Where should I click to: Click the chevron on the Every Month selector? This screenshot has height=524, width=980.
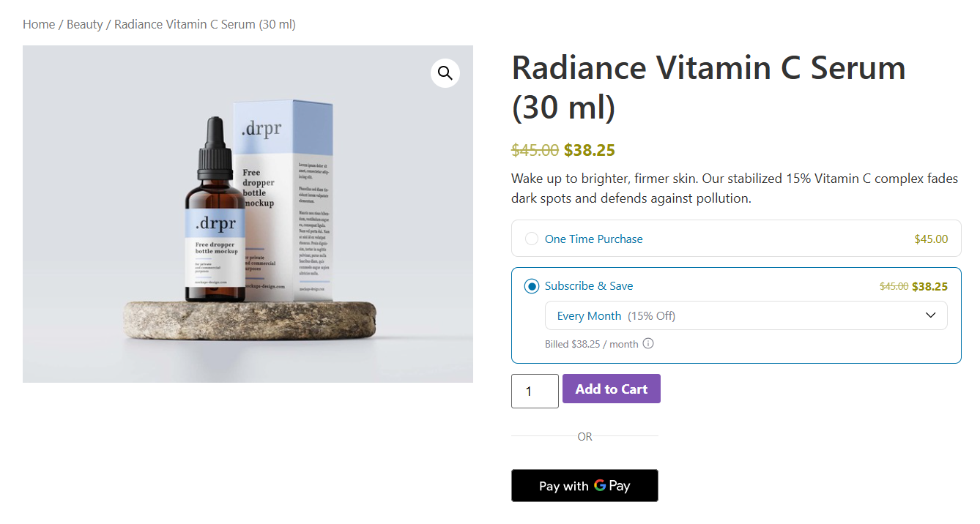pos(930,315)
